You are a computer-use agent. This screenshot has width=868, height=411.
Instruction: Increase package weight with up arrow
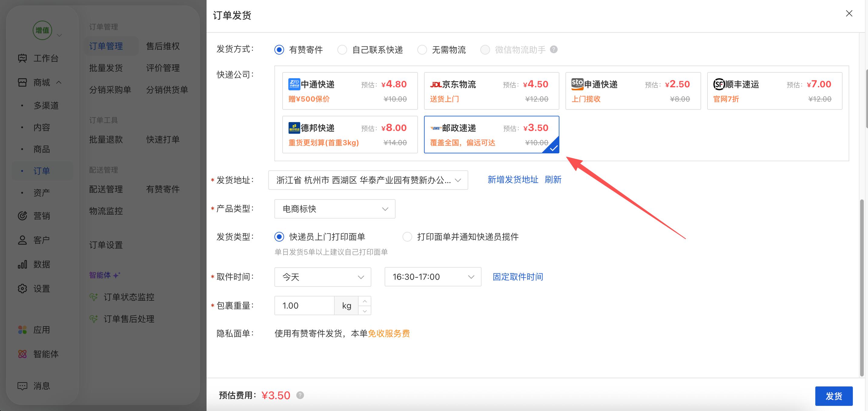click(365, 301)
